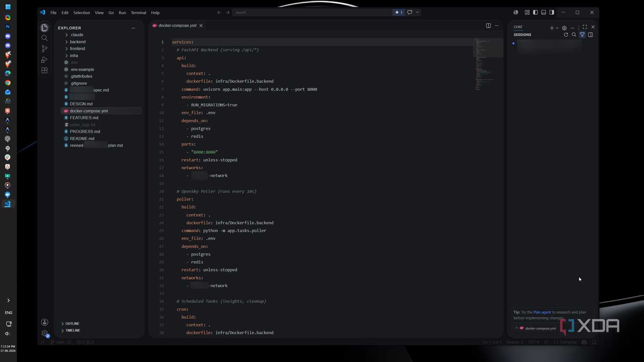Image resolution: width=644 pixels, height=362 pixels.
Task: Expand the .claude folder
Action: tap(101, 35)
